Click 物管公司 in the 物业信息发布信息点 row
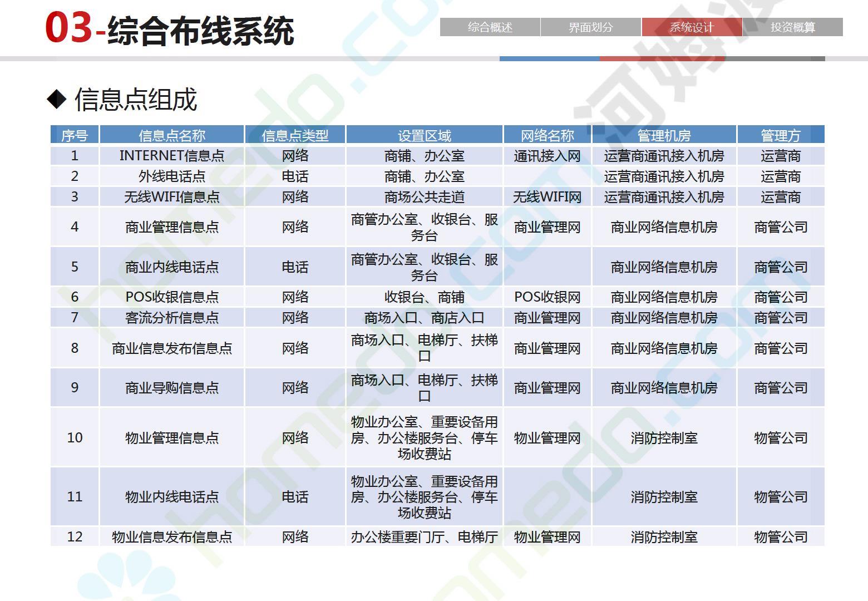 click(x=781, y=537)
